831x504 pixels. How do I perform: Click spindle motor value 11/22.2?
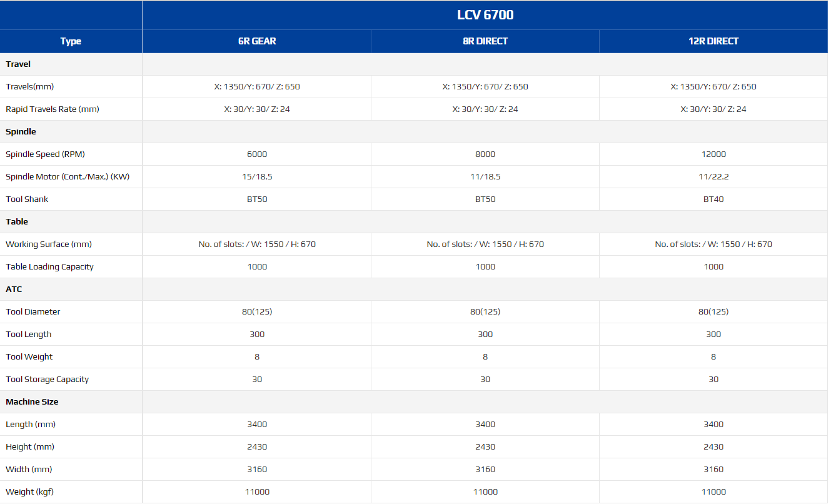713,176
